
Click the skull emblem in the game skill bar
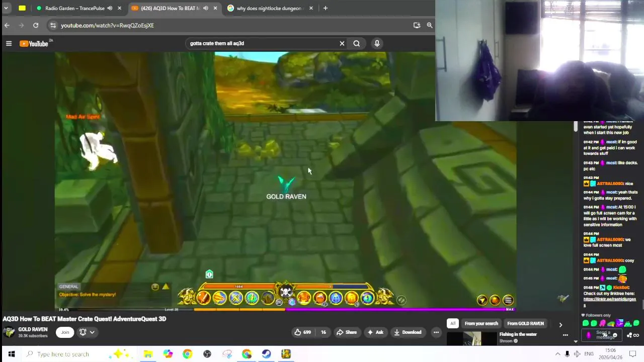[286, 292]
